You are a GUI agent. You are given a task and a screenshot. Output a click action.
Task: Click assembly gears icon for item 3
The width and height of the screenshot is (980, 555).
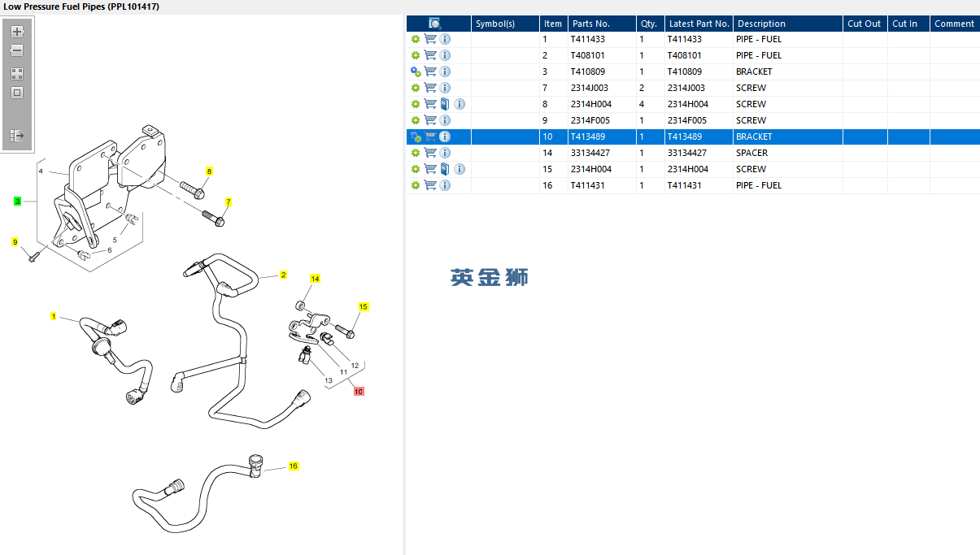coord(416,72)
